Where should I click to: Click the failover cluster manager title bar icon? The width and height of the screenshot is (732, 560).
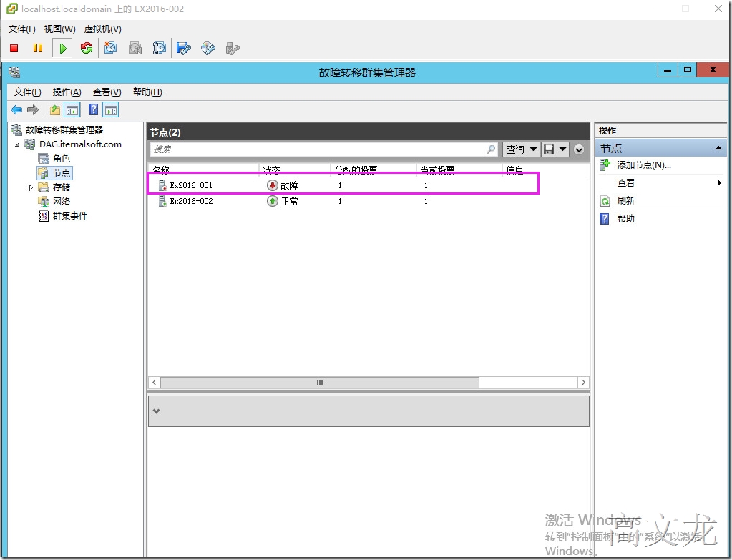14,72
